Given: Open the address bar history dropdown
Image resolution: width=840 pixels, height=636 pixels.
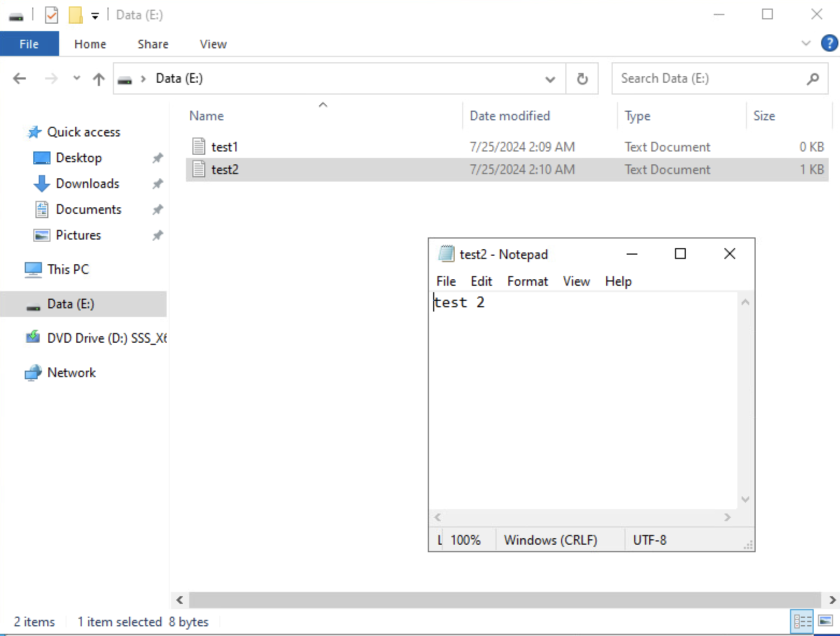Looking at the screenshot, I should point(550,79).
